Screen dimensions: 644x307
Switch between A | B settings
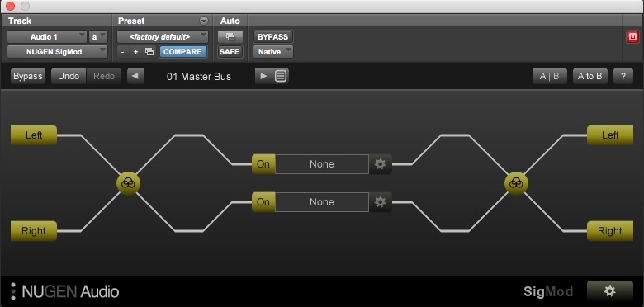tap(550, 77)
